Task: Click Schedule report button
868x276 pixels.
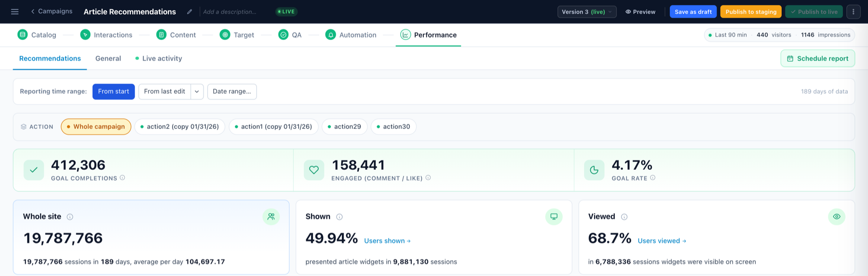Action: (x=818, y=58)
